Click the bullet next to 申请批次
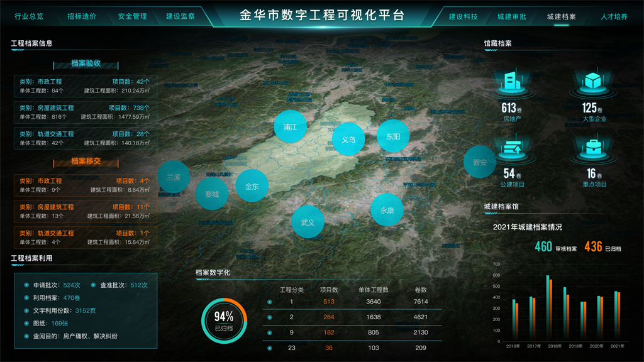 (x=26, y=285)
